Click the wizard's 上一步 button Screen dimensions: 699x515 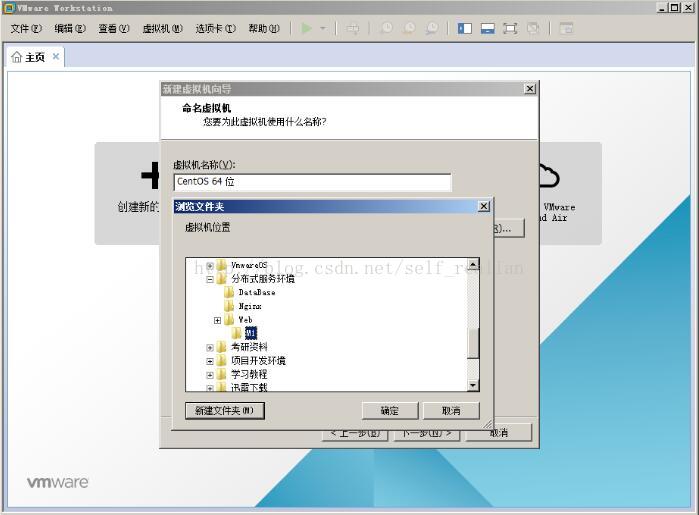355,436
